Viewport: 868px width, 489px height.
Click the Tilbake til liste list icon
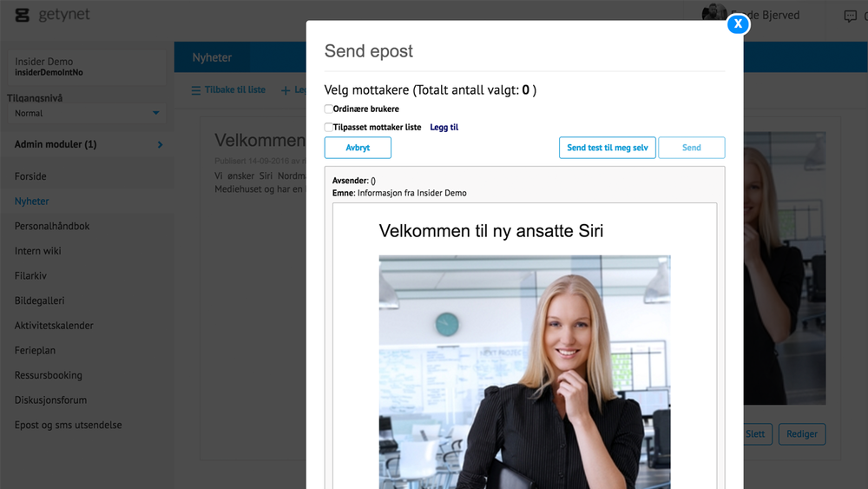click(196, 90)
